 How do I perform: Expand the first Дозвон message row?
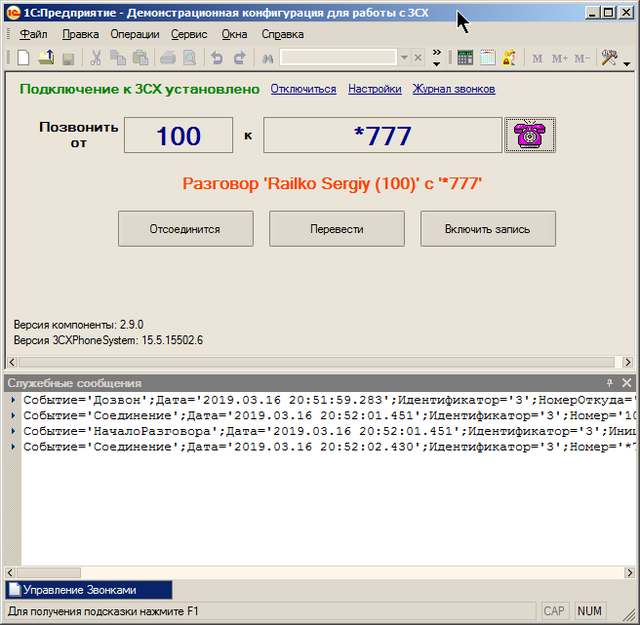click(13, 400)
